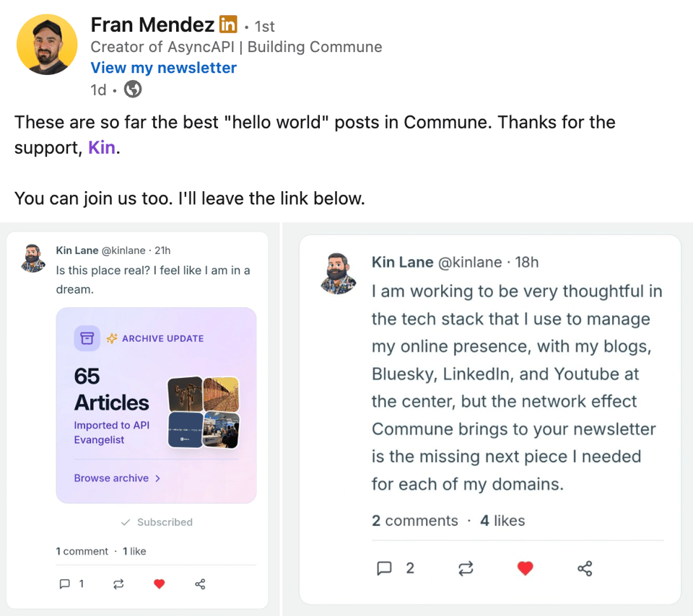Click the purple Kin mention

click(102, 148)
